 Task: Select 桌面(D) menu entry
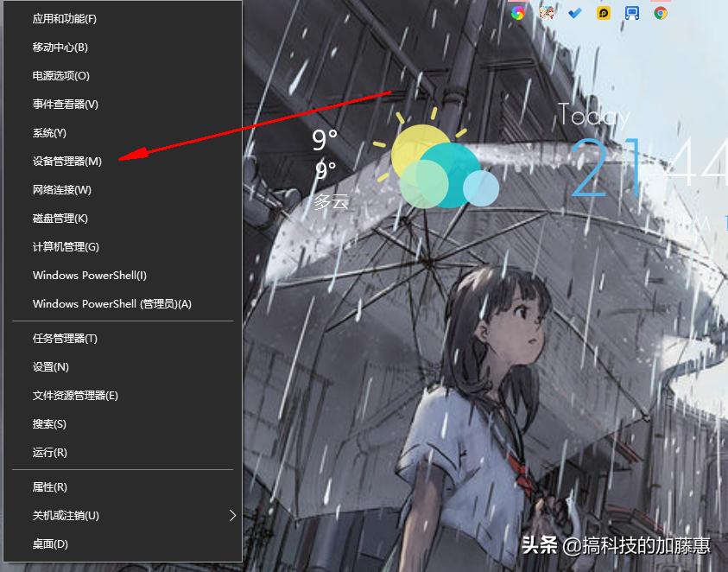click(x=123, y=543)
